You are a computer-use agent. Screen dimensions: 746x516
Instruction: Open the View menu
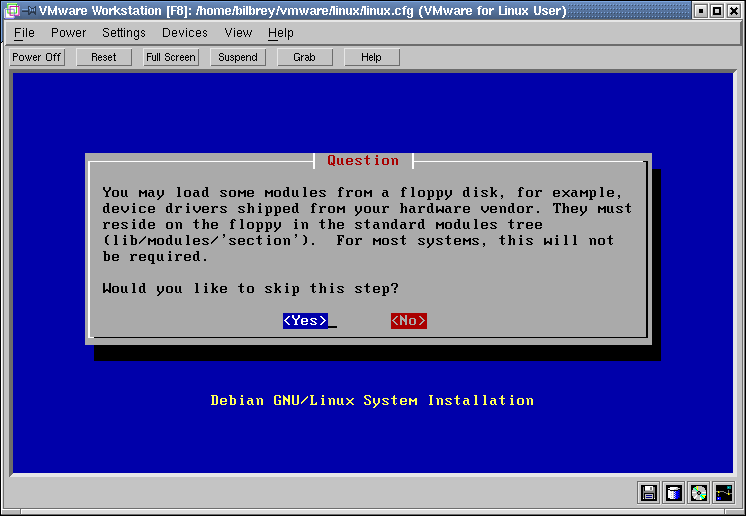(x=238, y=33)
